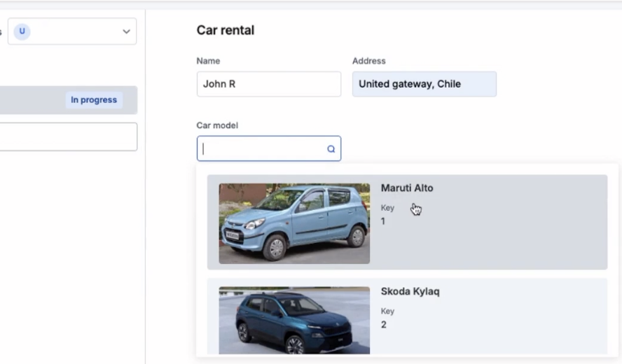Select the Maruti Alto option

407,222
